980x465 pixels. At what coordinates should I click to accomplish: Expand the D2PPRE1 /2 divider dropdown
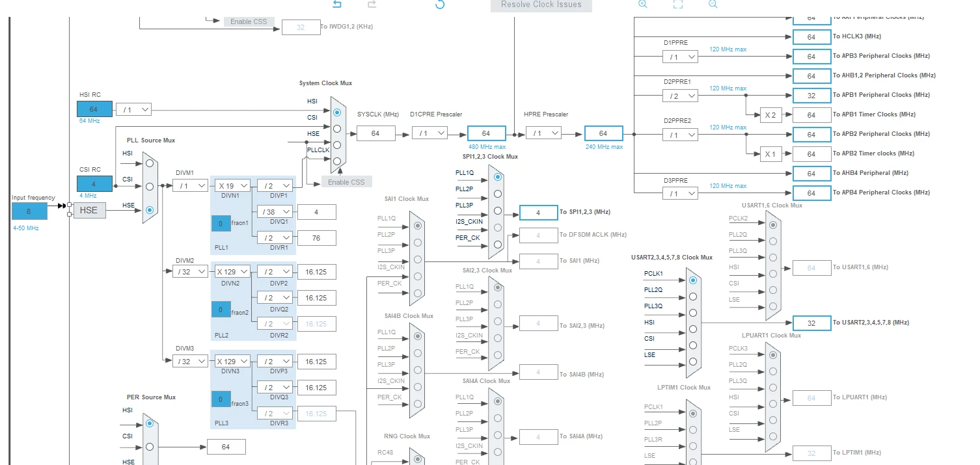click(680, 96)
